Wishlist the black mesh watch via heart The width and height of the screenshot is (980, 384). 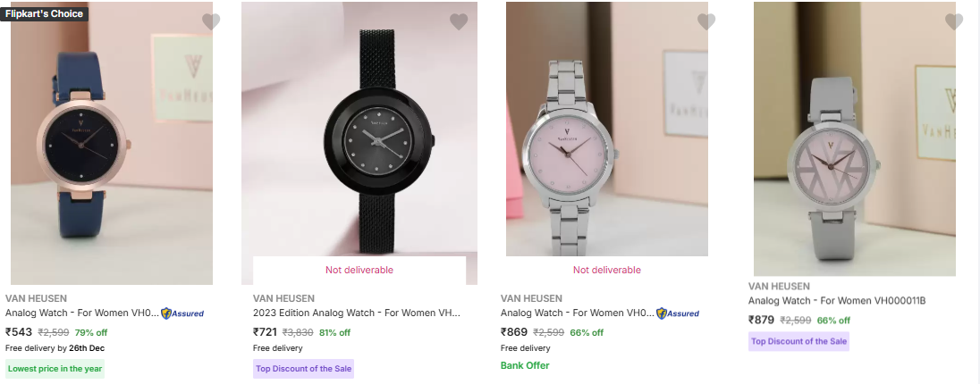[x=459, y=21]
